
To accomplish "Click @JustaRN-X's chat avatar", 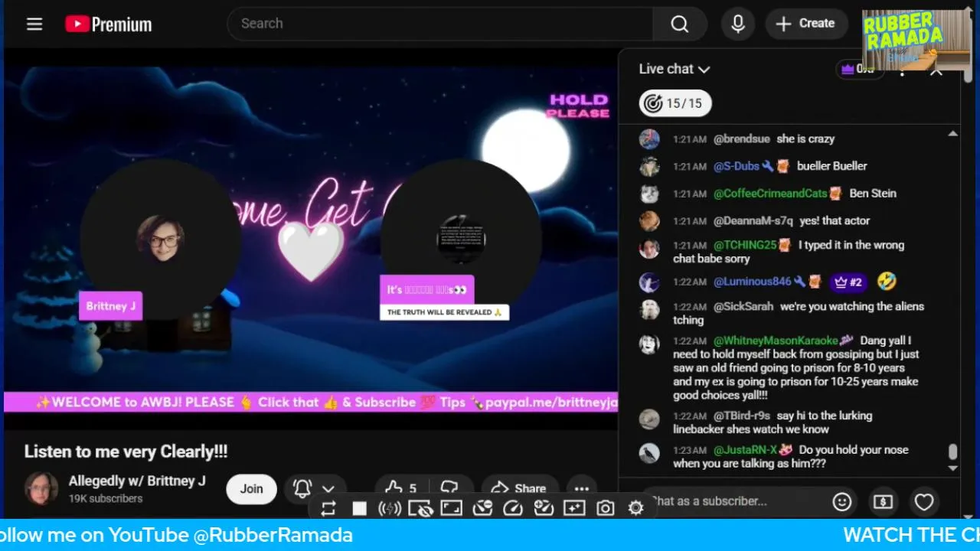I will point(649,453).
